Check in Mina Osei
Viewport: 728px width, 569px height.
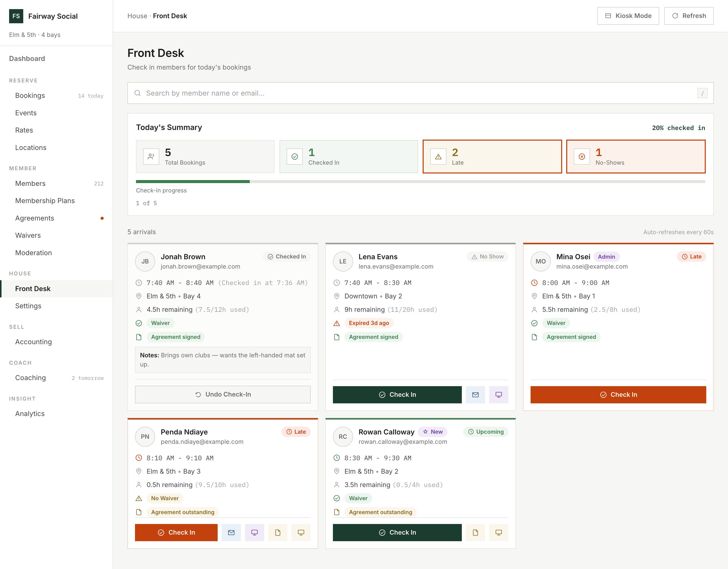click(x=618, y=395)
